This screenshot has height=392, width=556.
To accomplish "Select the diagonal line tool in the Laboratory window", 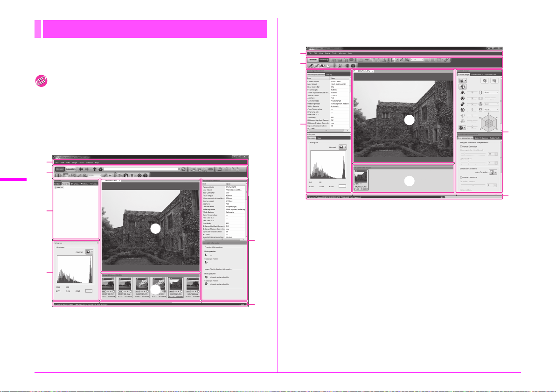I will [x=317, y=66].
